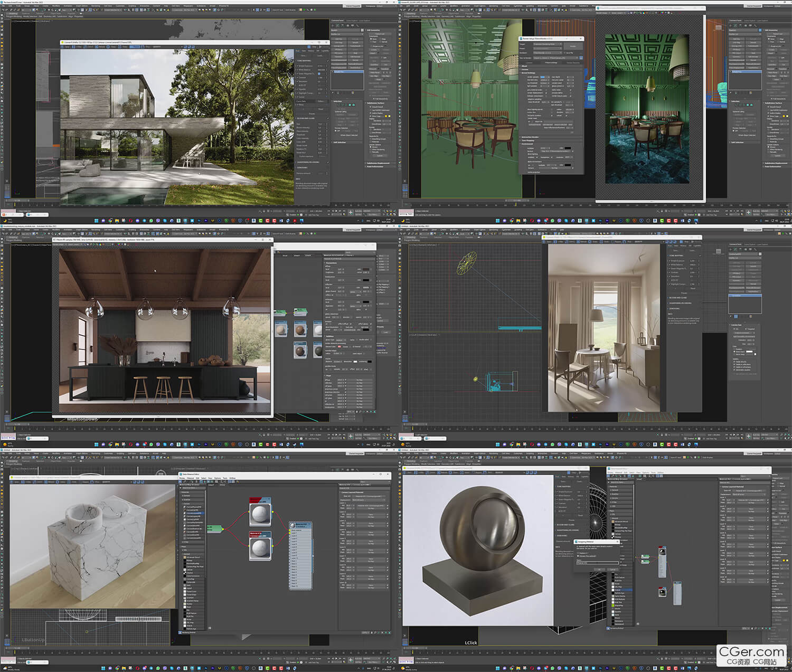Click play animation button in bottom-left screenshot
The height and width of the screenshot is (672, 792).
(336, 658)
